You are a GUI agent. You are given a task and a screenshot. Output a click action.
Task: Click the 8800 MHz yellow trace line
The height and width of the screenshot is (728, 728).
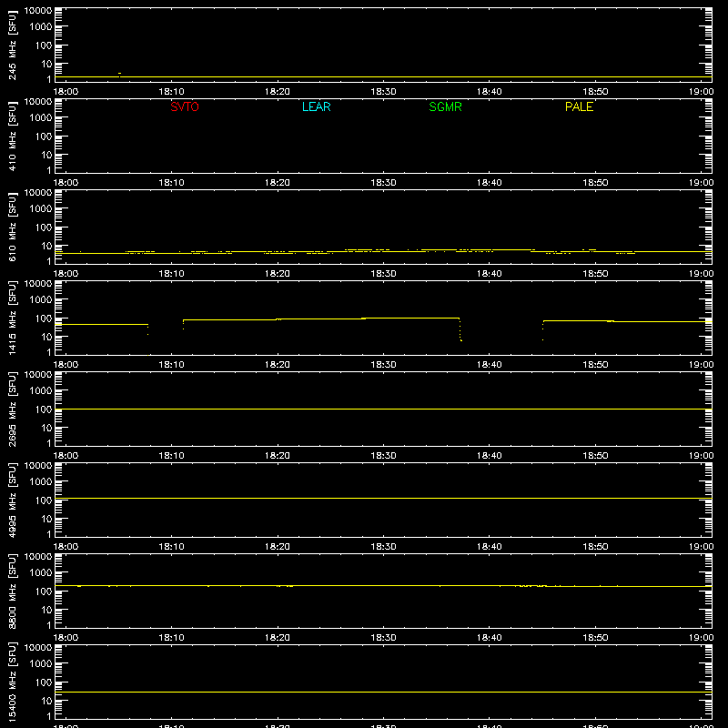pyautogui.click(x=383, y=586)
